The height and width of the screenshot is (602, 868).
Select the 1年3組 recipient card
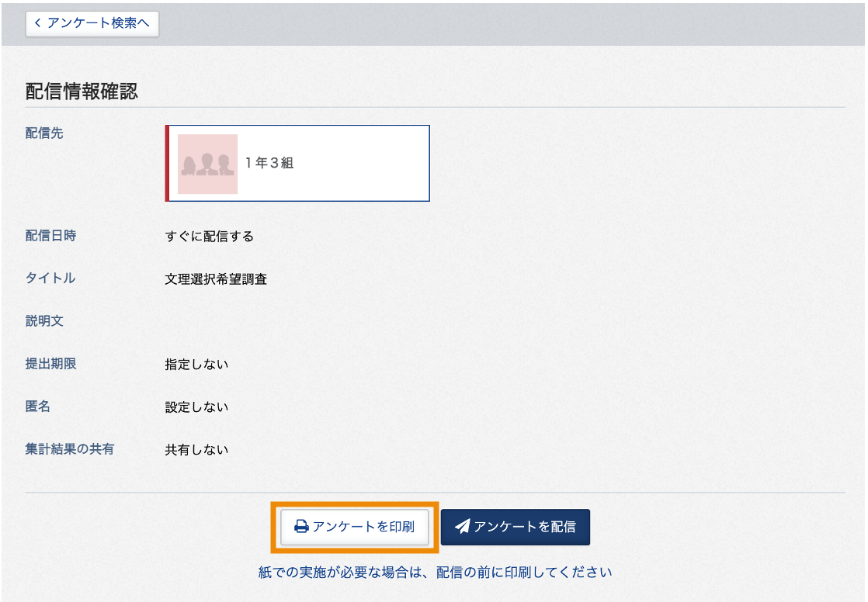point(297,163)
